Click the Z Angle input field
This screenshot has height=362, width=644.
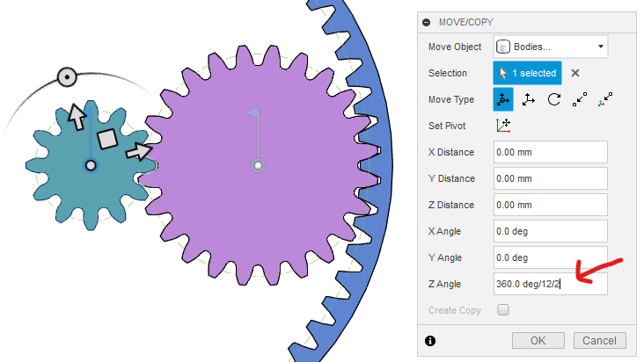click(x=551, y=284)
